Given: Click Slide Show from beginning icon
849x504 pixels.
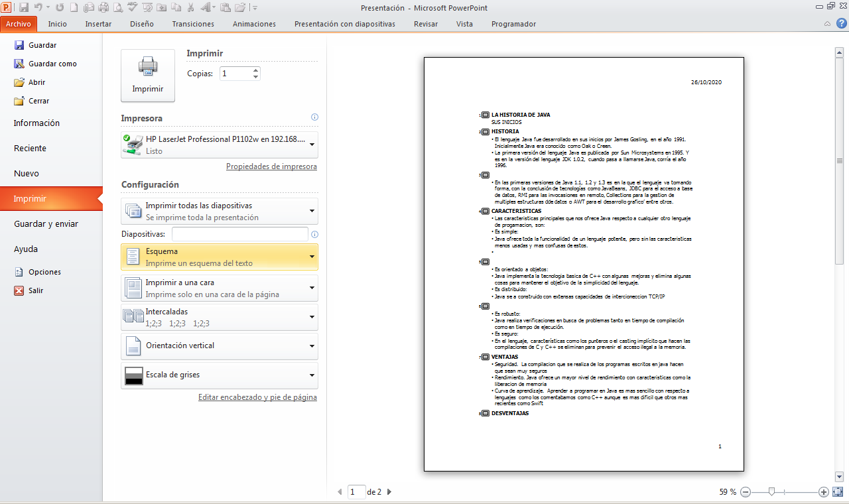Looking at the screenshot, I should tap(147, 8).
